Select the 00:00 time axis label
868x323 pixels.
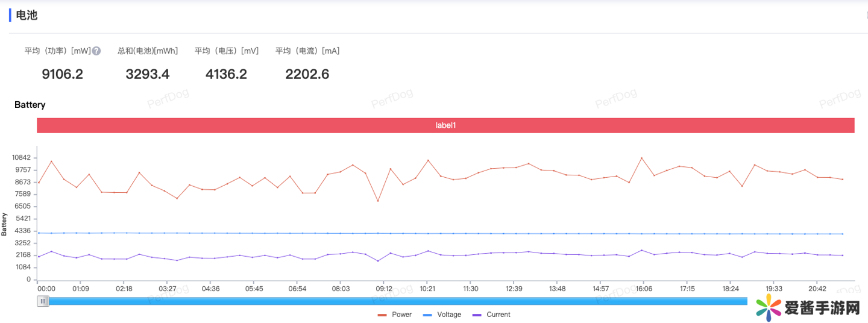[x=46, y=289]
